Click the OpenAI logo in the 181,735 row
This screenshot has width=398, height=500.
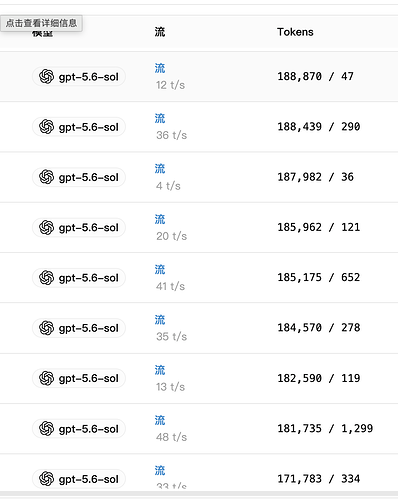click(x=46, y=429)
